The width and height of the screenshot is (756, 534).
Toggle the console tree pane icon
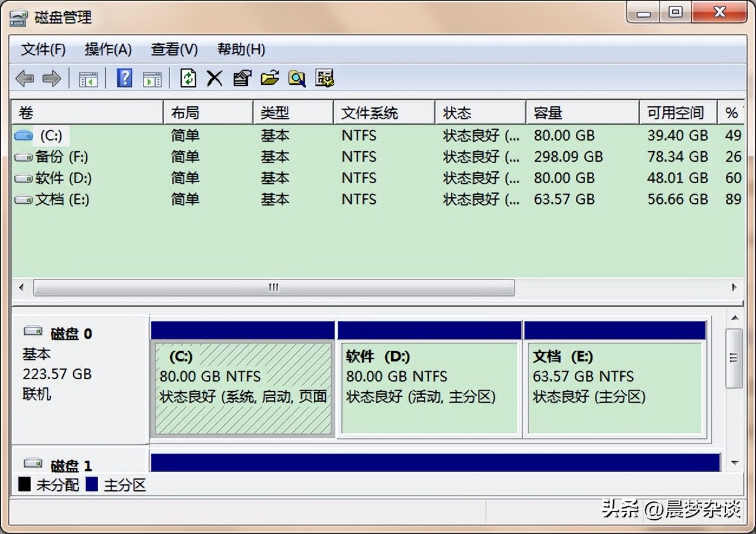click(x=88, y=78)
